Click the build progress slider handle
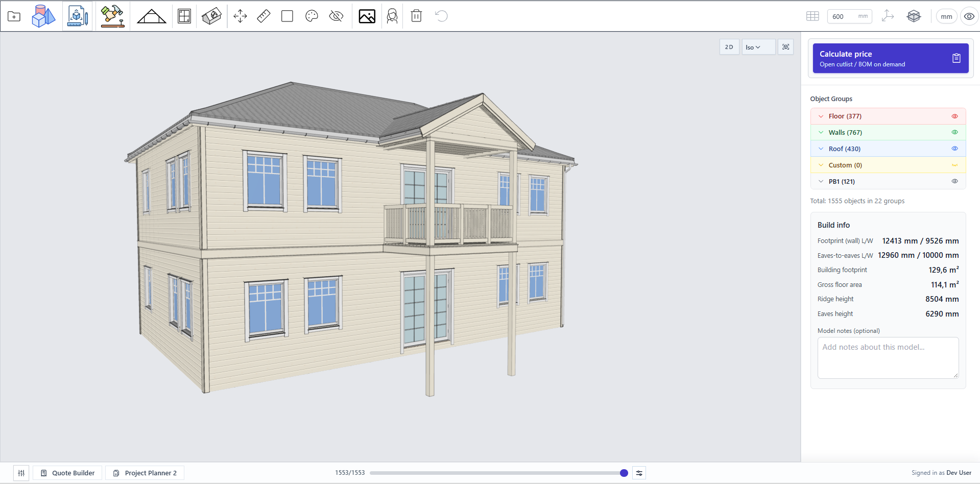The height and width of the screenshot is (484, 980). (x=624, y=473)
